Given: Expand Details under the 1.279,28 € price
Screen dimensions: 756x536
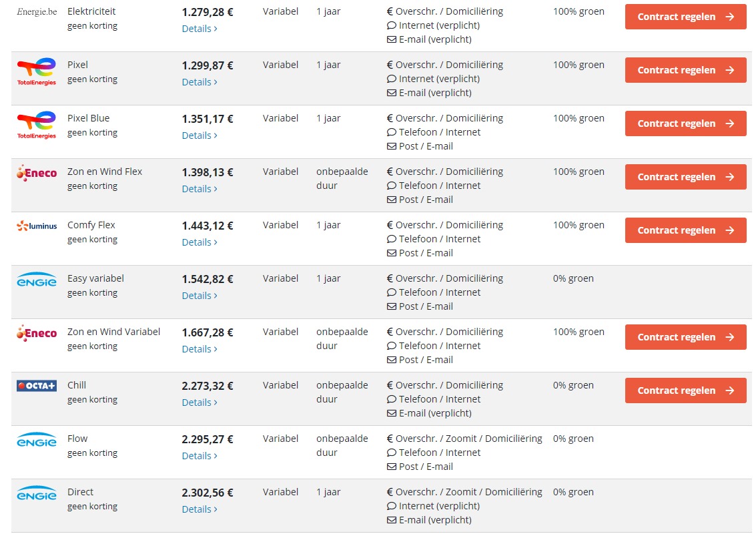Looking at the screenshot, I should click(x=199, y=29).
